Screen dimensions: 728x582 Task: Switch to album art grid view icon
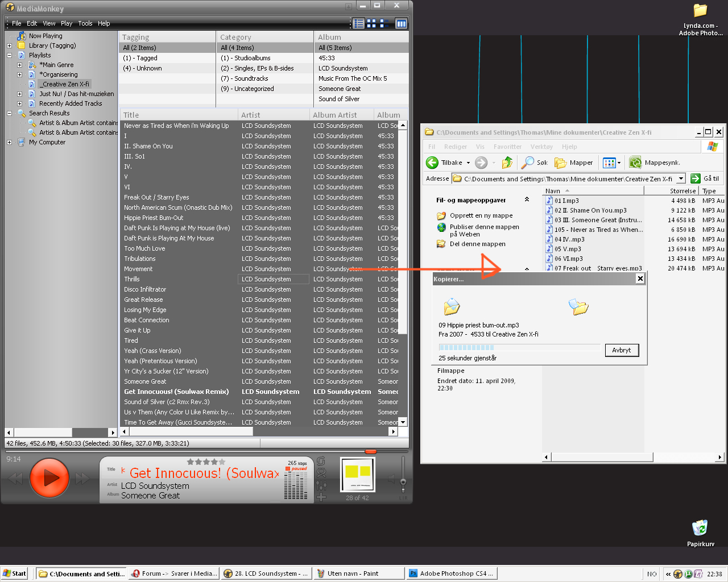[371, 23]
